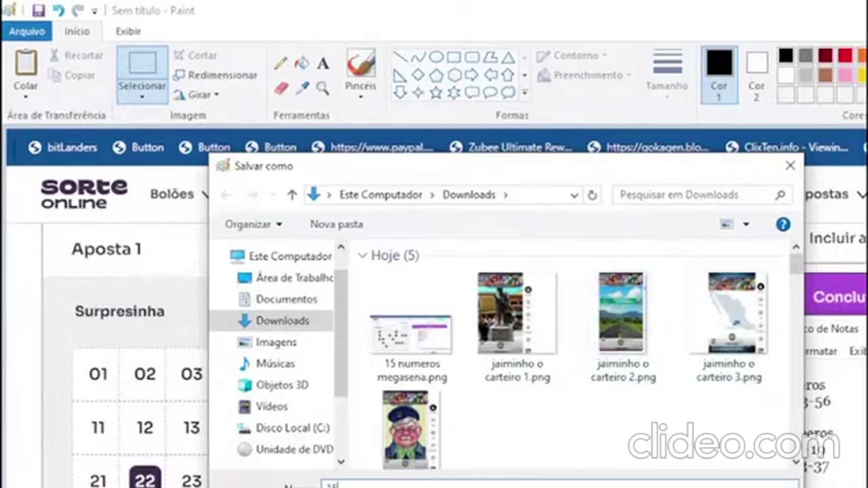Select Downloads in the navigation pane
Viewport: 868px width, 488px height.
273,321
